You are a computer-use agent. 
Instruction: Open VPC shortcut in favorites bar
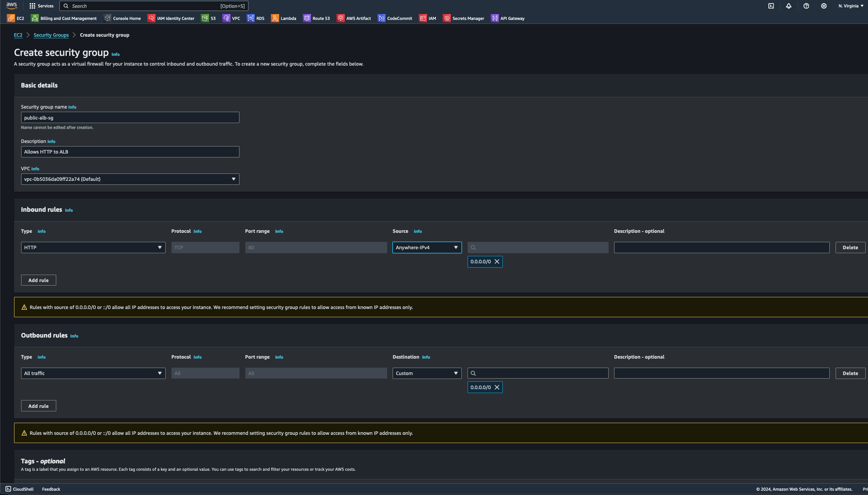pos(231,18)
